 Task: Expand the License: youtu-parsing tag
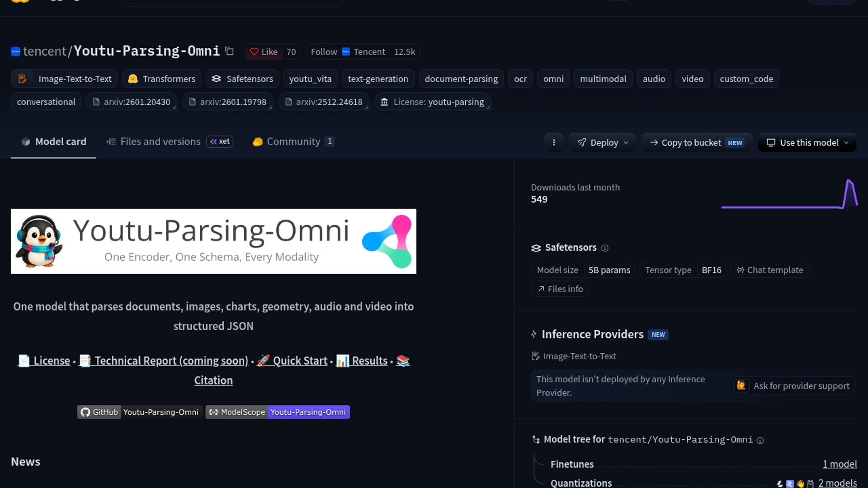(x=433, y=102)
